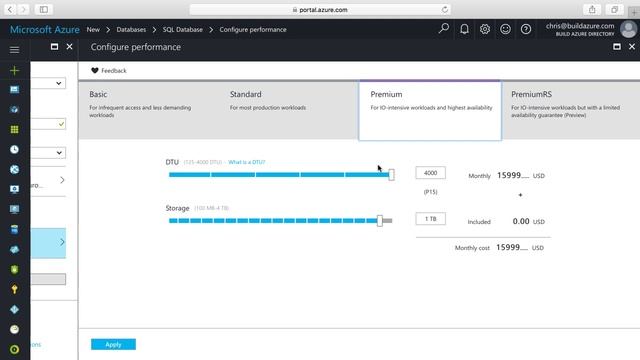Open the App Services globe icon

coord(14,169)
